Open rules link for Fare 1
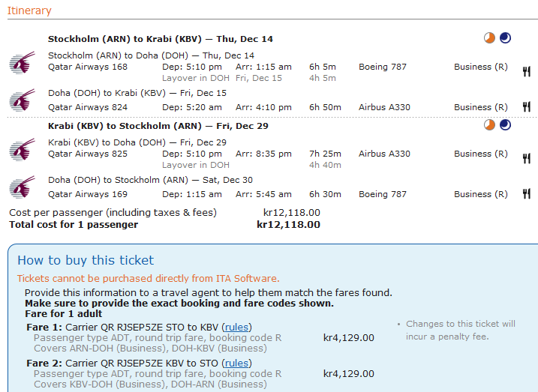The width and height of the screenshot is (538, 392). [x=237, y=328]
